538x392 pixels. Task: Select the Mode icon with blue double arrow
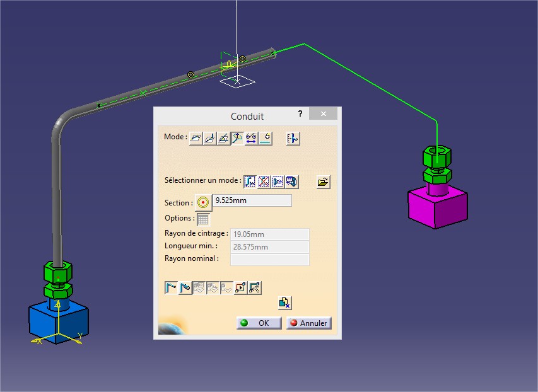(251, 139)
